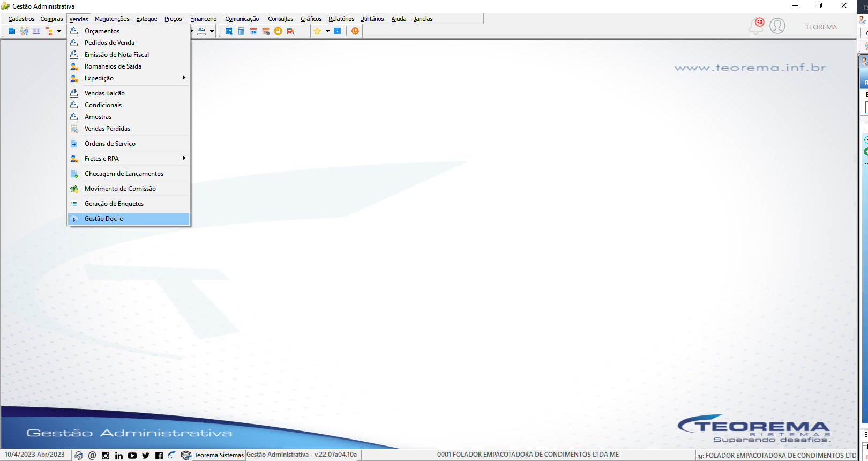
Task: Click the blue calendar grid toolbar icon
Action: [229, 31]
